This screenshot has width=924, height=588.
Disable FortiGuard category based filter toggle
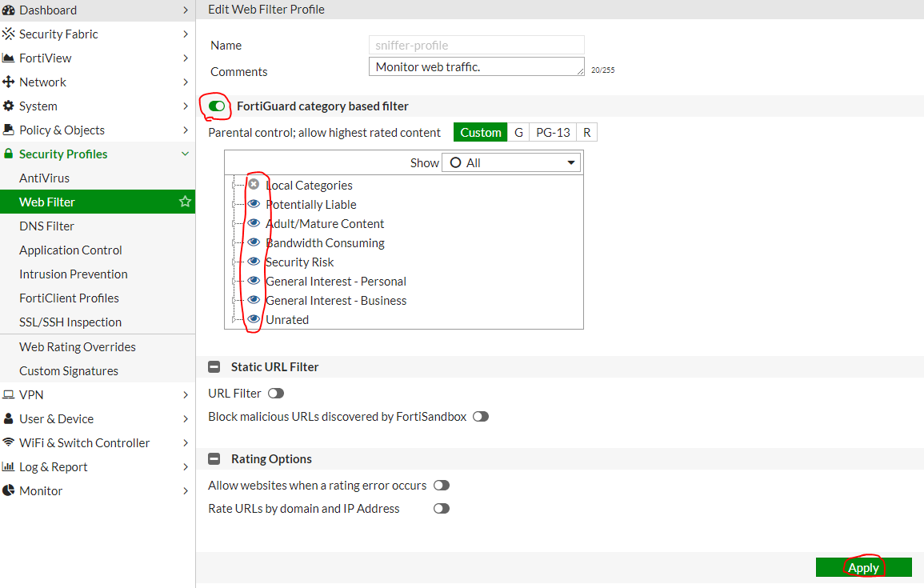click(216, 106)
